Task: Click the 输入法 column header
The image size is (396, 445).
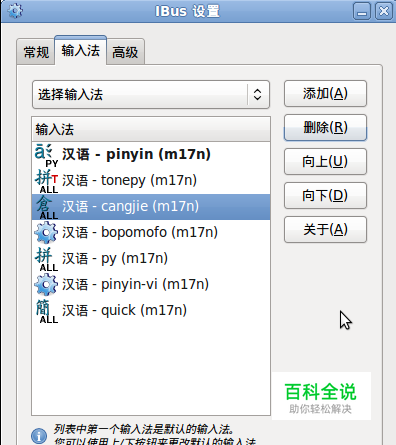Action: click(151, 129)
